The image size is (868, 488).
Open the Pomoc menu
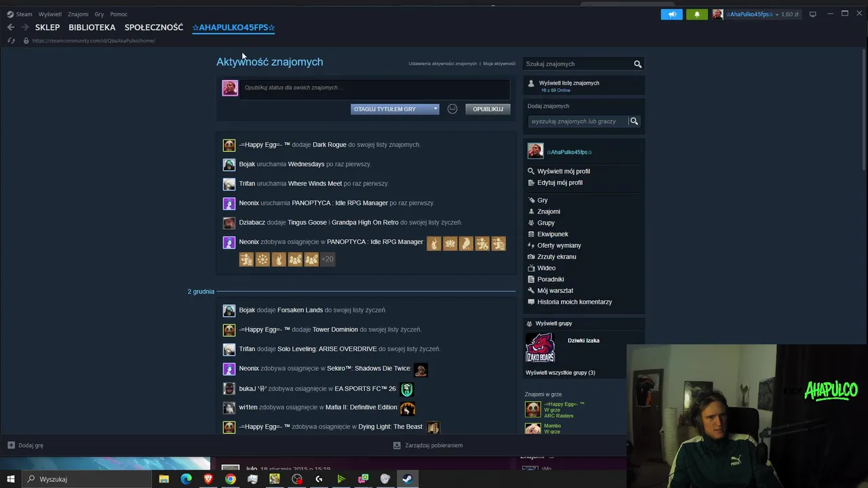119,14
